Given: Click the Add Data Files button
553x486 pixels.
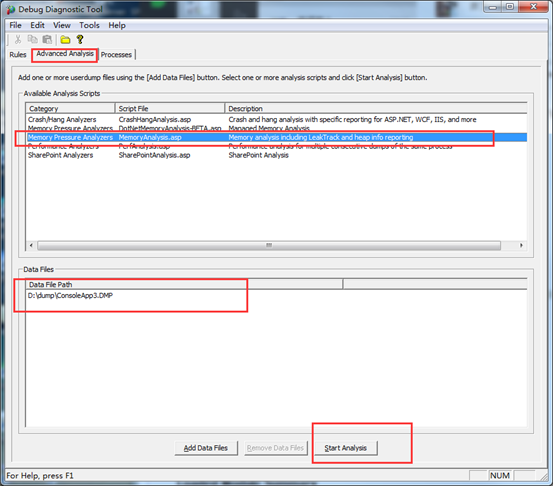Looking at the screenshot, I should pyautogui.click(x=206, y=448).
